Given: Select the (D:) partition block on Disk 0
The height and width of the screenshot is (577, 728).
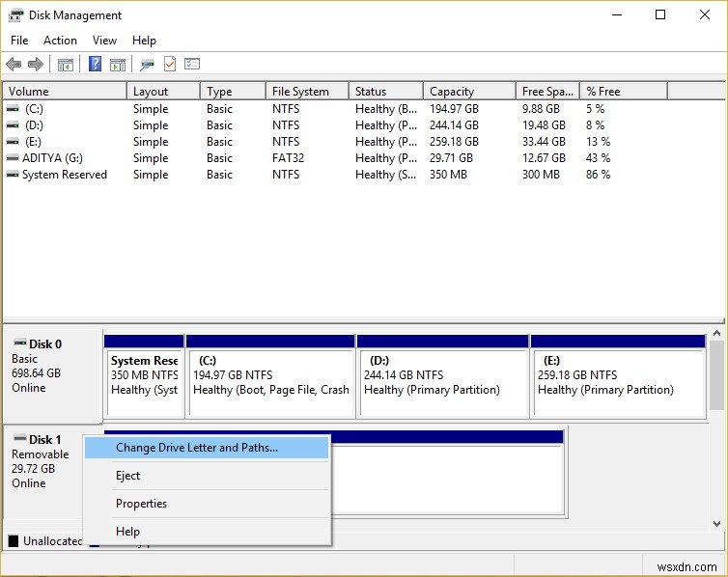Looking at the screenshot, I should click(x=443, y=376).
